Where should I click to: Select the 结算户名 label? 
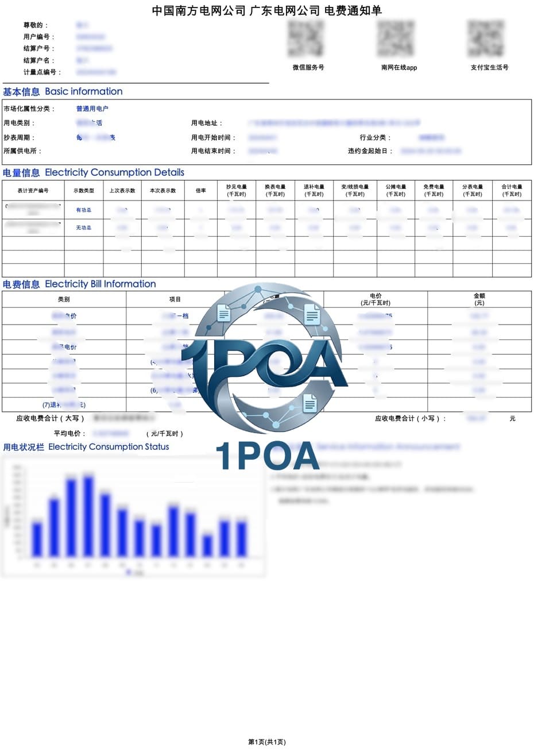(x=39, y=60)
